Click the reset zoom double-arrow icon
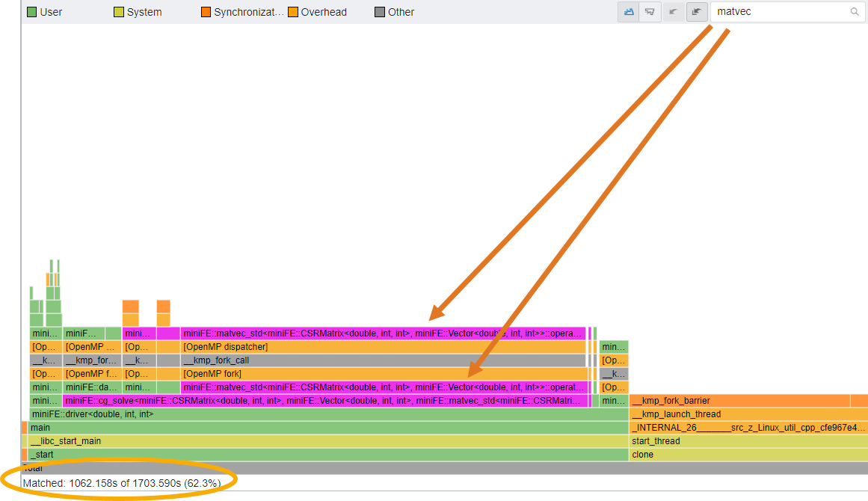The width and height of the screenshot is (868, 501). point(696,12)
